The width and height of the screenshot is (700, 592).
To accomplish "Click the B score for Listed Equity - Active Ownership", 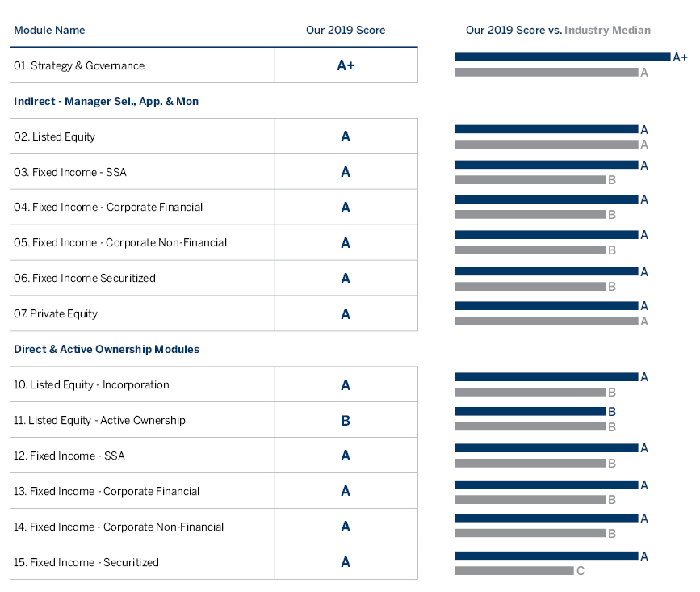I will point(346,421).
